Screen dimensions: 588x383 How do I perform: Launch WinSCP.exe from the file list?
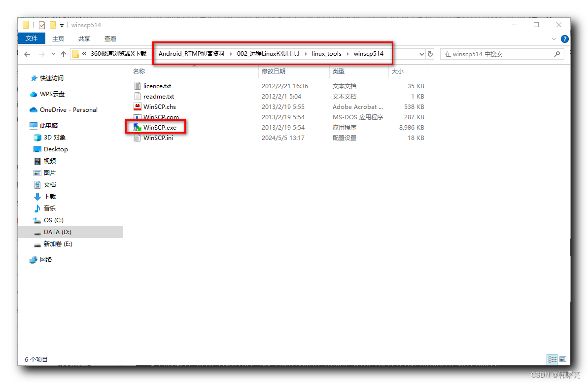pyautogui.click(x=158, y=127)
